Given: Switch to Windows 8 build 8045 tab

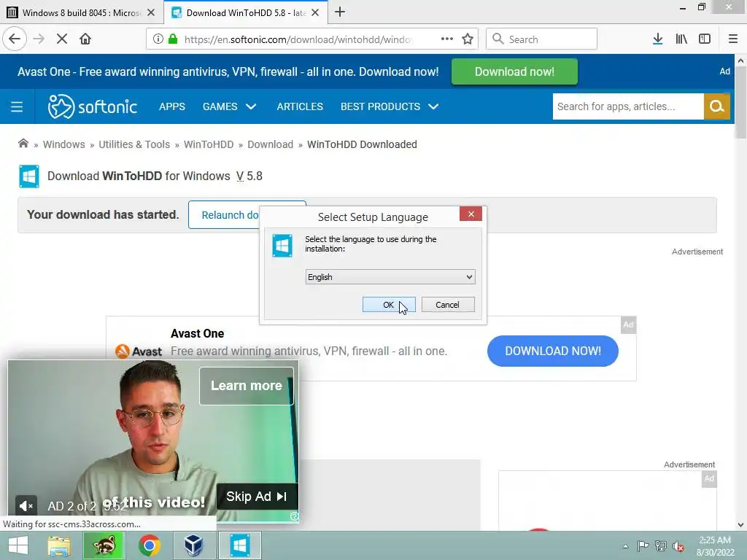Looking at the screenshot, I should (x=81, y=12).
